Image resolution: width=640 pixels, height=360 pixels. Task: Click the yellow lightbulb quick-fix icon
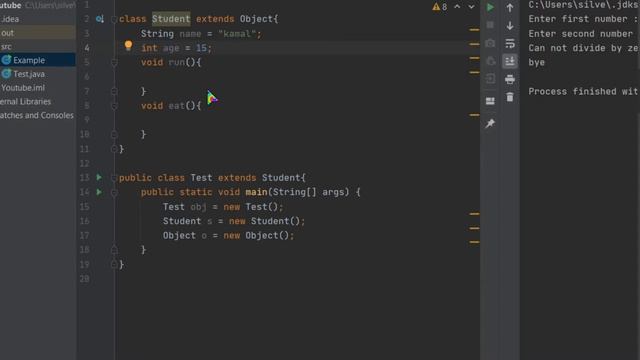tap(128, 45)
